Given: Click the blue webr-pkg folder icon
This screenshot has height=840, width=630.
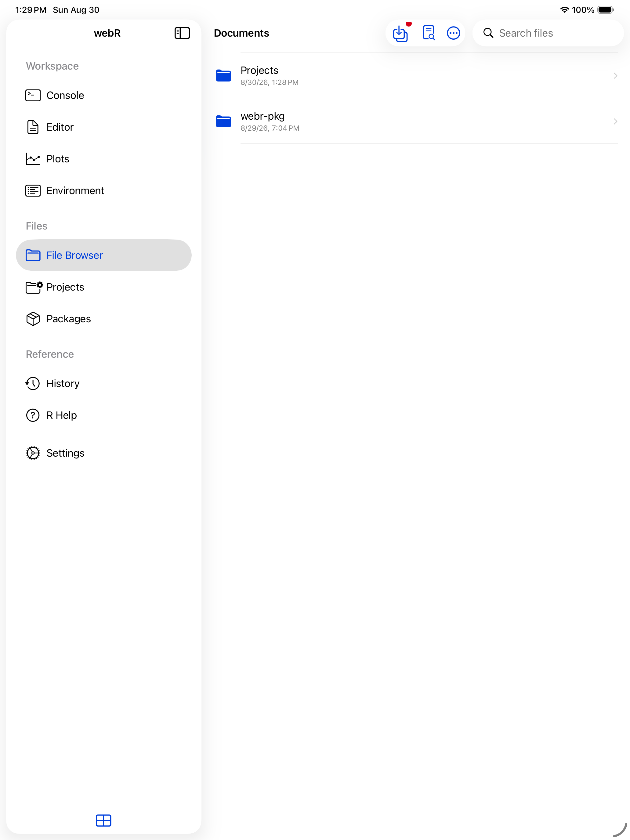Looking at the screenshot, I should click(223, 121).
